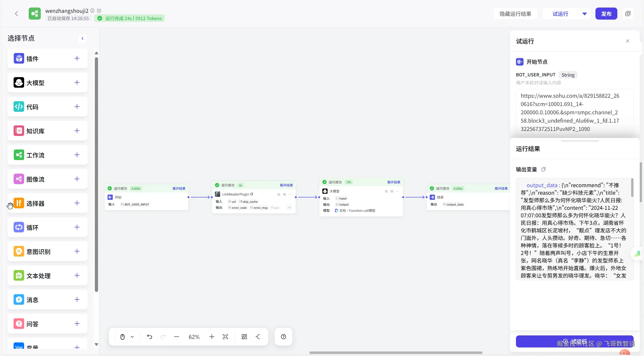Screen dimensions: 644x356
Task: Expand results on 结束 node
Action: click(501, 188)
